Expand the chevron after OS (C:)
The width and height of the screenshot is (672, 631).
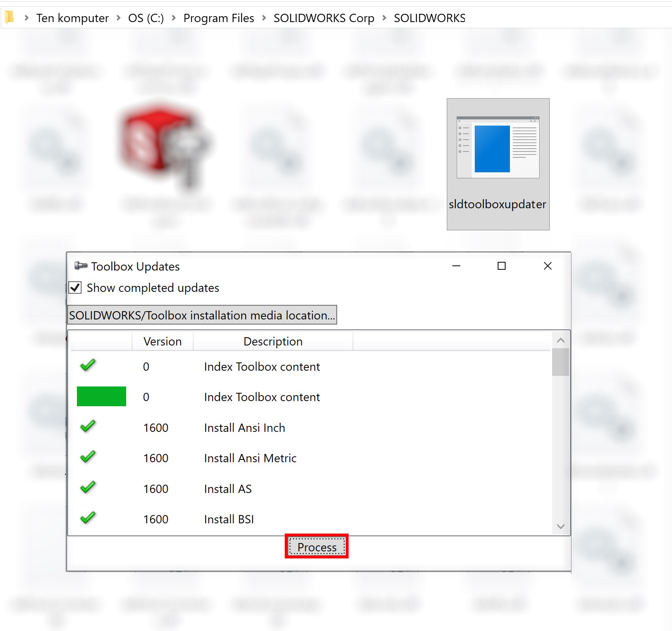click(x=174, y=18)
